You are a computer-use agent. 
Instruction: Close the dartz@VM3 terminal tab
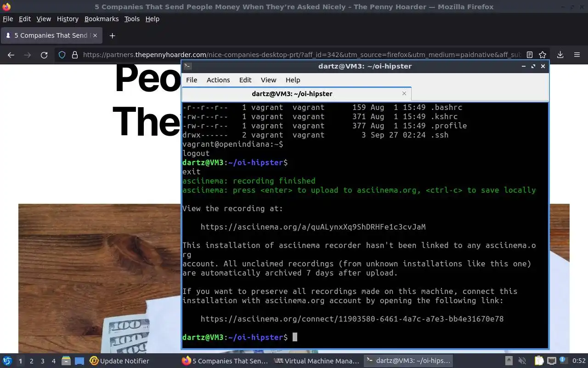404,93
